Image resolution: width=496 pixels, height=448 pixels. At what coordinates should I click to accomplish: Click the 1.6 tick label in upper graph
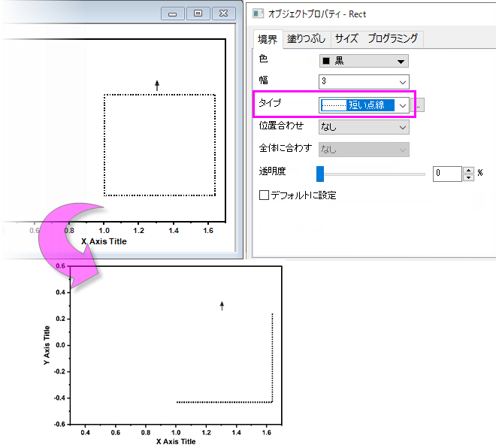pos(208,231)
